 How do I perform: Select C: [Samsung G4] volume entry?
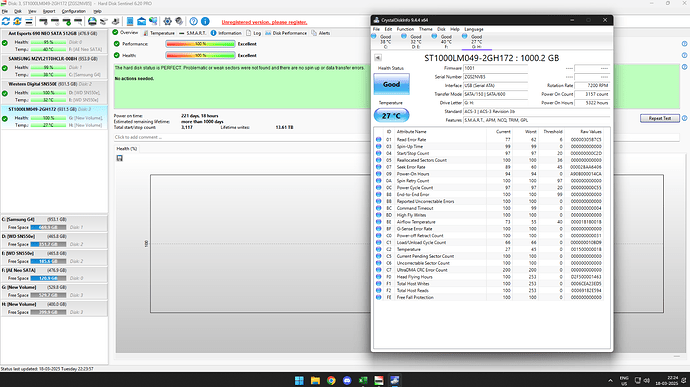[54, 223]
